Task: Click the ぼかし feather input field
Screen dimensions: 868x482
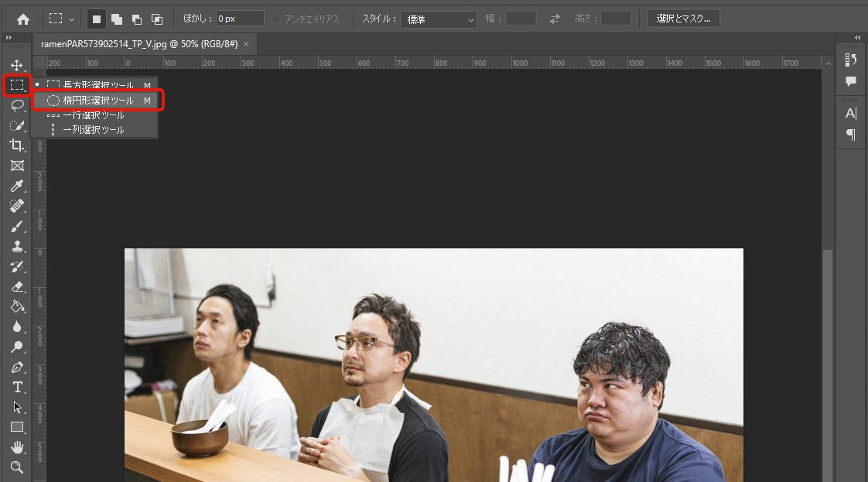Action: pyautogui.click(x=239, y=19)
